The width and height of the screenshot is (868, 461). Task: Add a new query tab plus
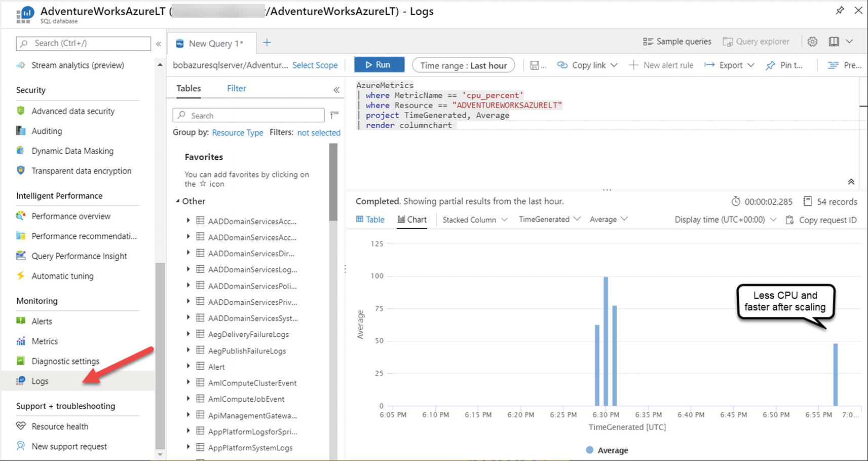(x=267, y=43)
